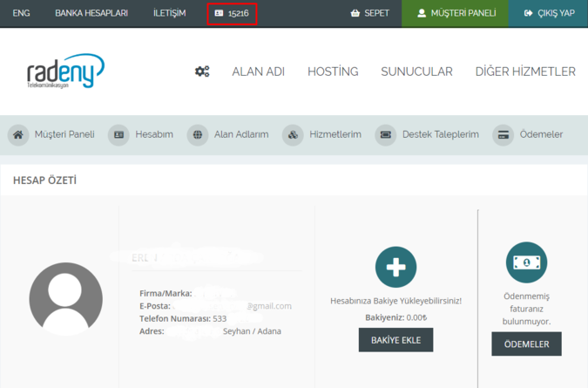Click the home icon for Müşteri Paneli
Image resolution: width=588 pixels, height=388 pixels.
coord(18,135)
